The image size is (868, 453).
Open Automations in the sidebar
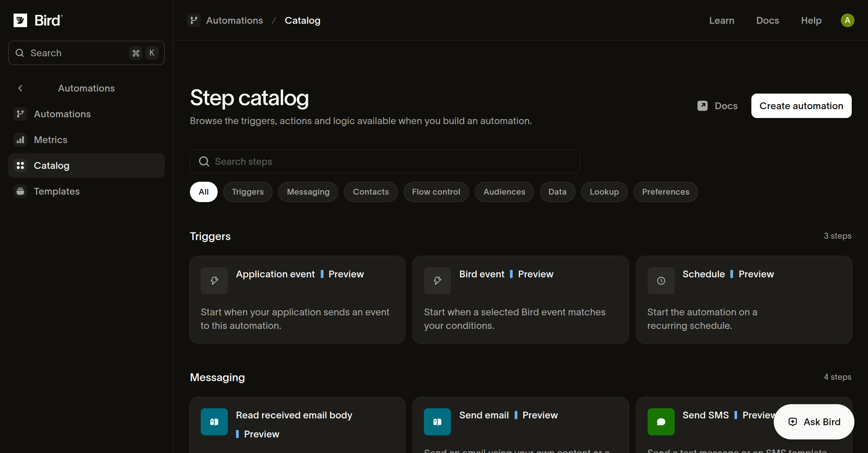click(x=86, y=114)
